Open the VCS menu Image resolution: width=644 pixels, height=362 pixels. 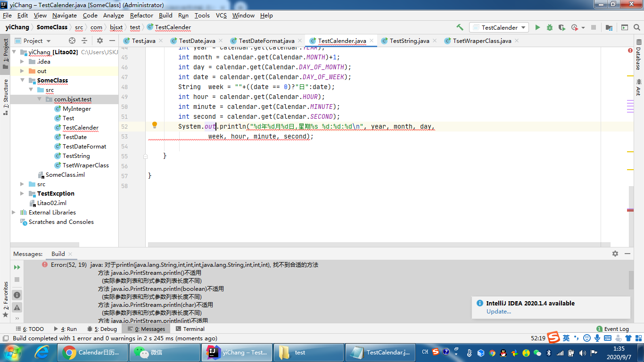click(221, 16)
